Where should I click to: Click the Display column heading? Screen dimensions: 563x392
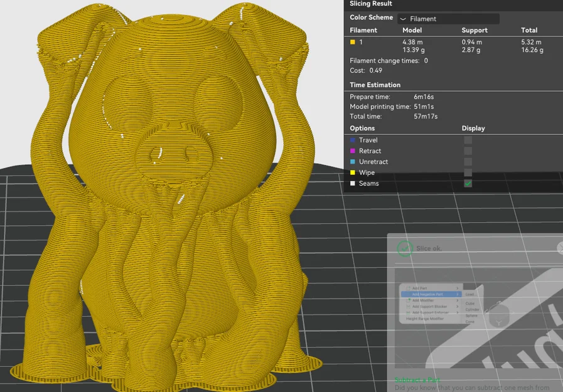473,128
